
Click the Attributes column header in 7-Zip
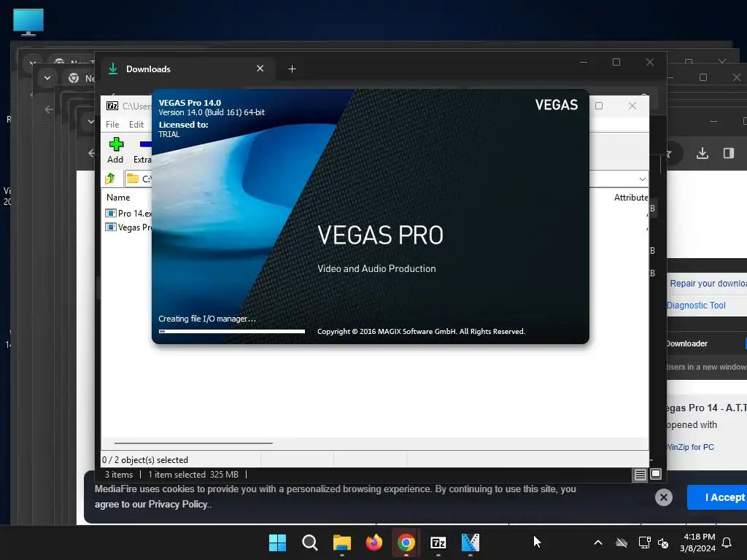[631, 197]
